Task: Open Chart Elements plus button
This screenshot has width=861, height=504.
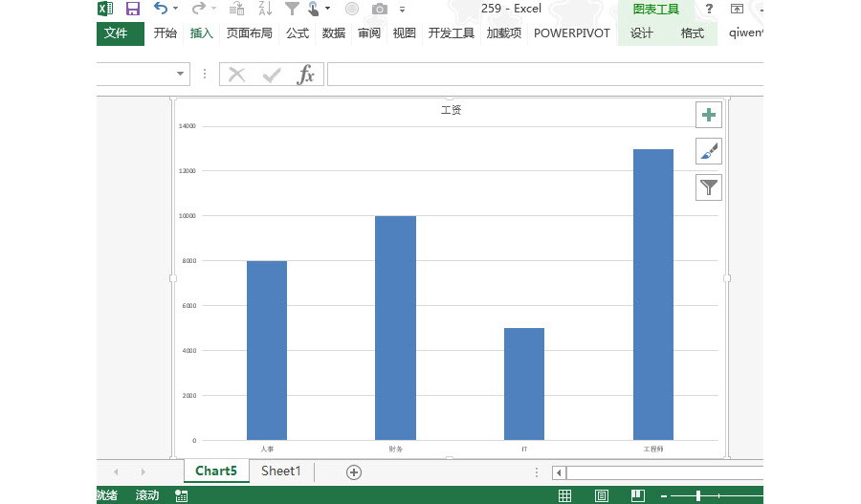Action: point(708,115)
